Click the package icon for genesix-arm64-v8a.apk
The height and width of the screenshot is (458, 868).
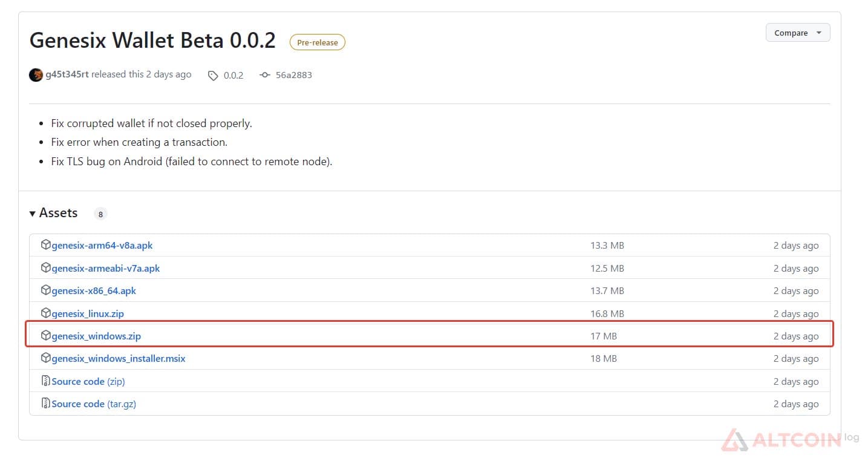point(45,245)
